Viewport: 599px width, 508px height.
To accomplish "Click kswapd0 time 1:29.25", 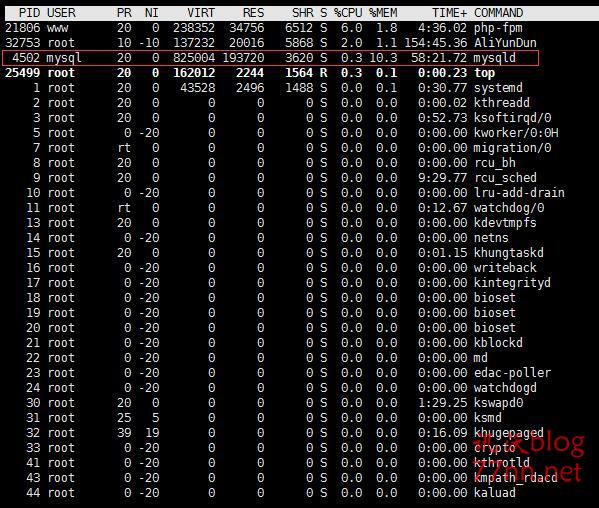I will [442, 403].
